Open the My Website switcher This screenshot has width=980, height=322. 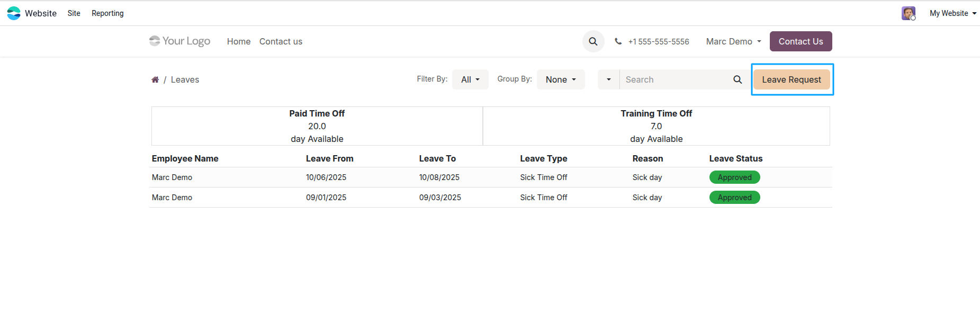pos(952,13)
